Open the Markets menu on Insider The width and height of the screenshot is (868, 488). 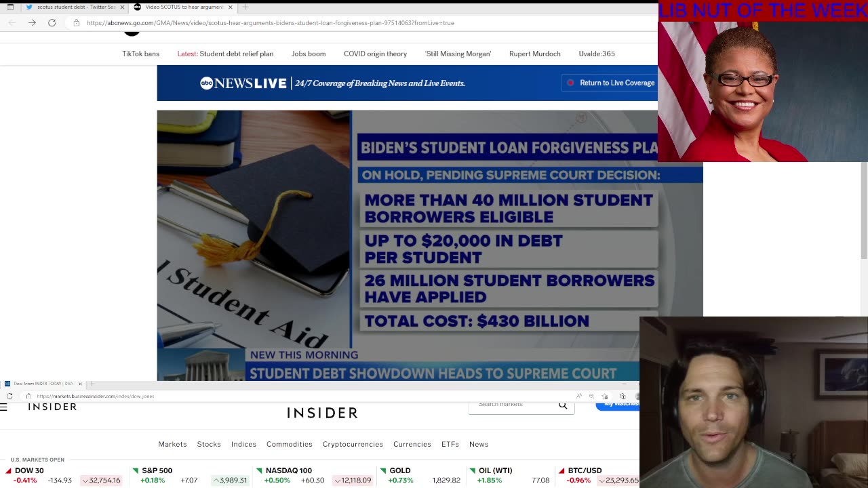[172, 444]
